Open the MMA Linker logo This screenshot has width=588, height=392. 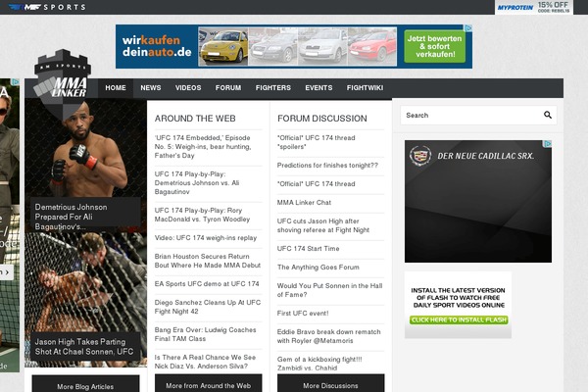pos(63,84)
